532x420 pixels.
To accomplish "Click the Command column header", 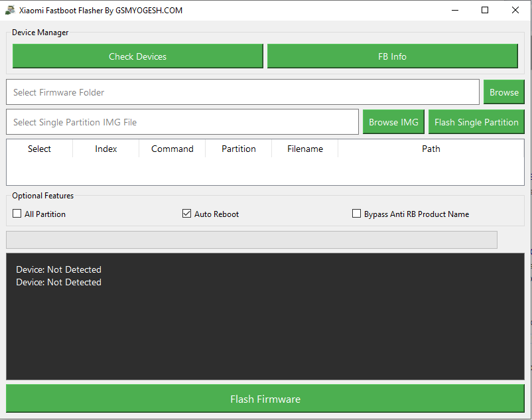I will click(x=172, y=149).
